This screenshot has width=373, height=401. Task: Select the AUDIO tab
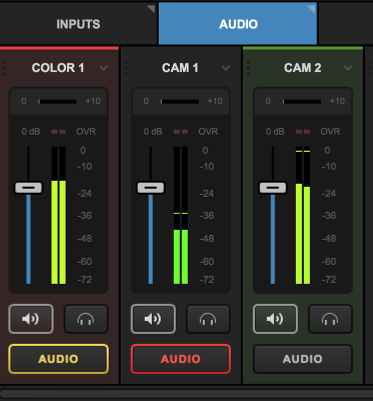pos(238,24)
